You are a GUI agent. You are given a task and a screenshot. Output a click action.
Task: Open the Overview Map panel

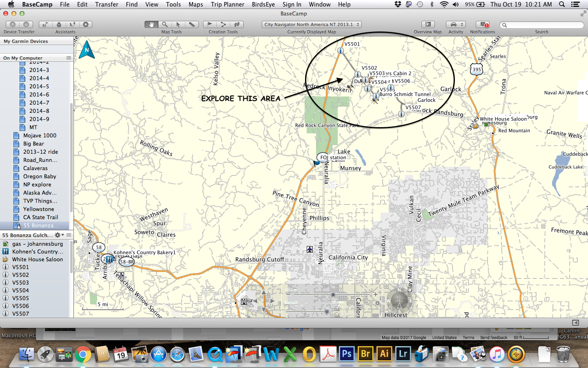pyautogui.click(x=427, y=25)
